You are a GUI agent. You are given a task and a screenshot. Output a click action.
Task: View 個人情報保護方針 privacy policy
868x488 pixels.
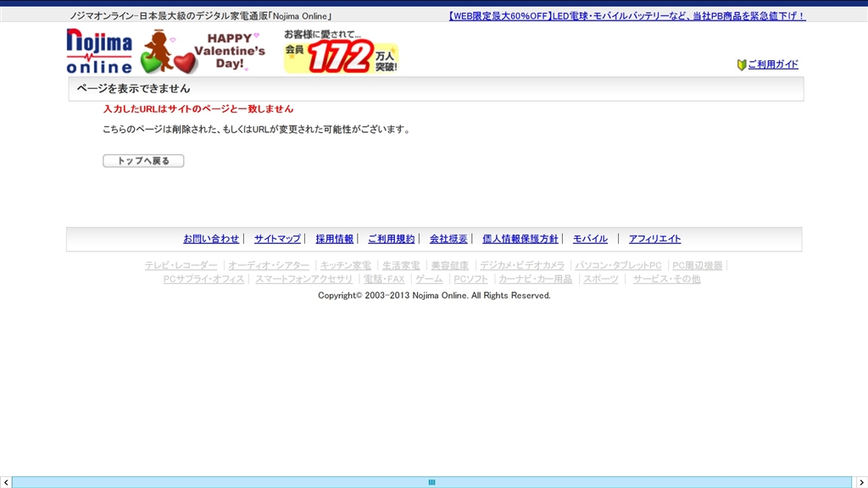tap(520, 239)
